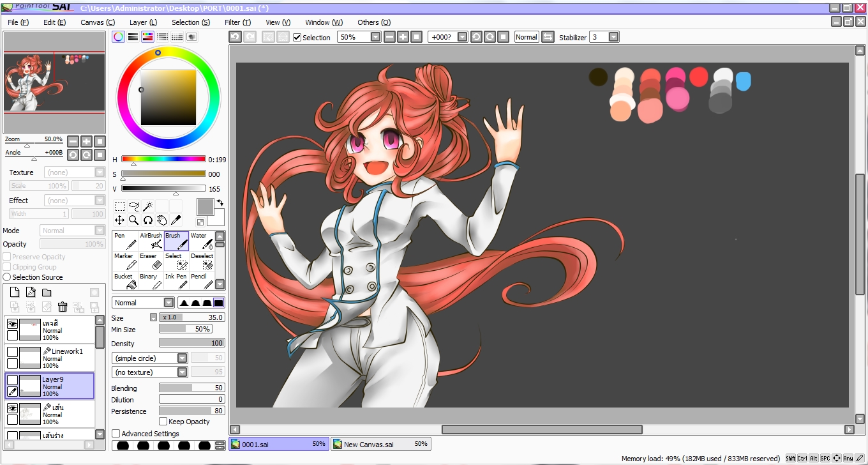Open the Filter menu
Image resolution: width=868 pixels, height=465 pixels.
pos(237,22)
